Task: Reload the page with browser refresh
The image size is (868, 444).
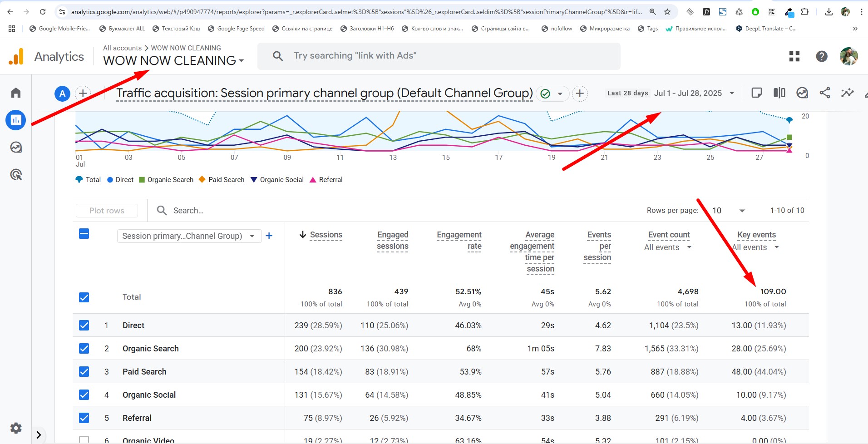Action: [43, 12]
